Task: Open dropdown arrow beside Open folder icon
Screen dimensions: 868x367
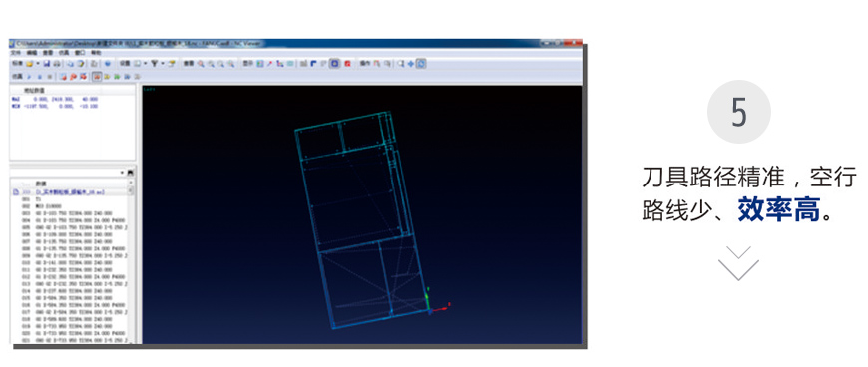Action: point(38,64)
